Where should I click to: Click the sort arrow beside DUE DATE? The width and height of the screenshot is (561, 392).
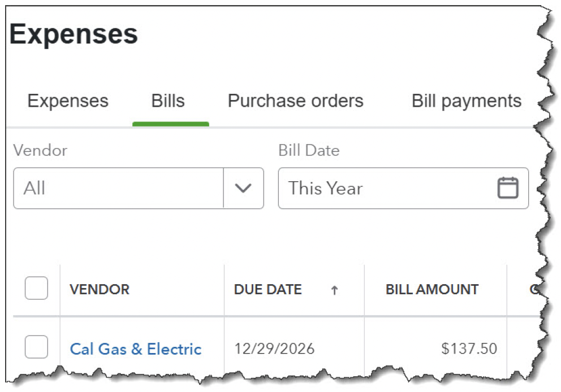coord(334,290)
